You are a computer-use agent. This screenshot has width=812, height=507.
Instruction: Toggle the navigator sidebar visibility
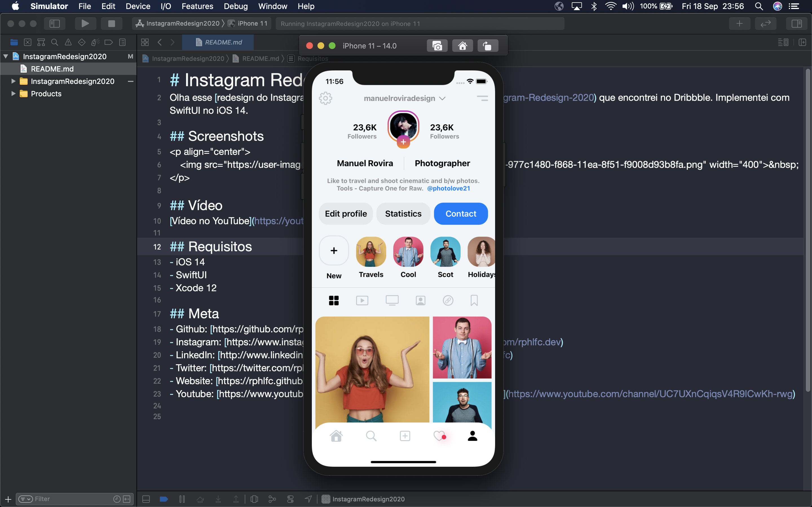tap(54, 23)
